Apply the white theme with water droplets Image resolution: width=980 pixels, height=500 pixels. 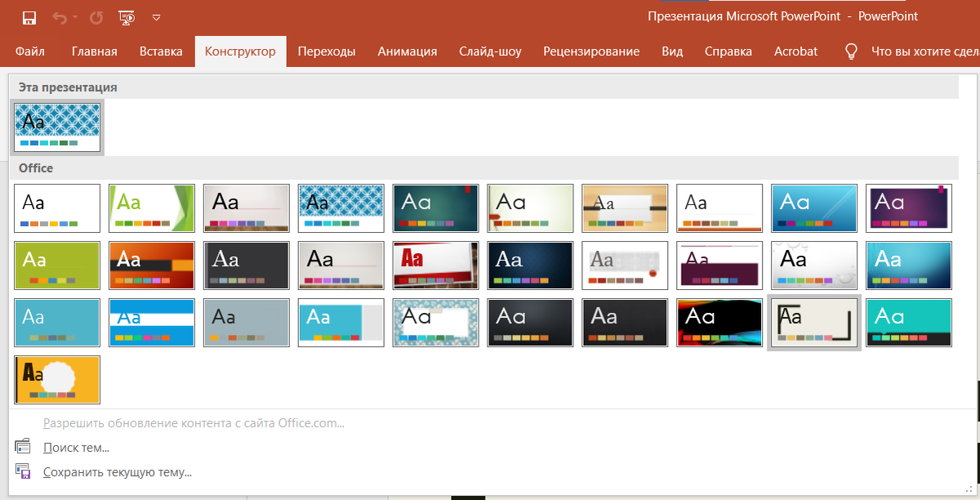815,266
